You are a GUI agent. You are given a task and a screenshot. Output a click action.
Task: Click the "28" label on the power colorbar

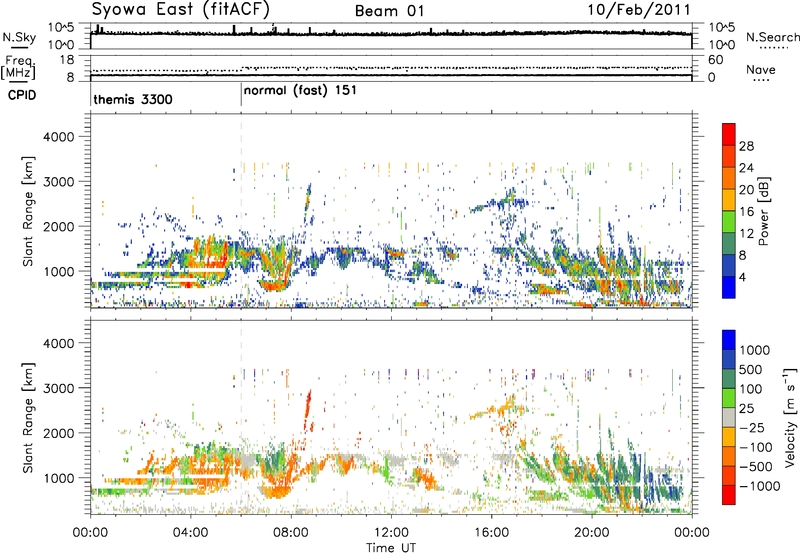pyautogui.click(x=746, y=146)
